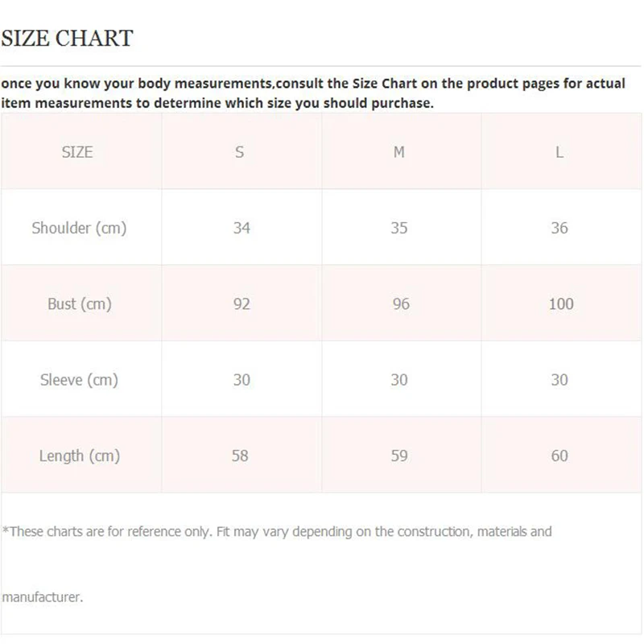Select the M size column header
644x644 pixels.
[398, 152]
